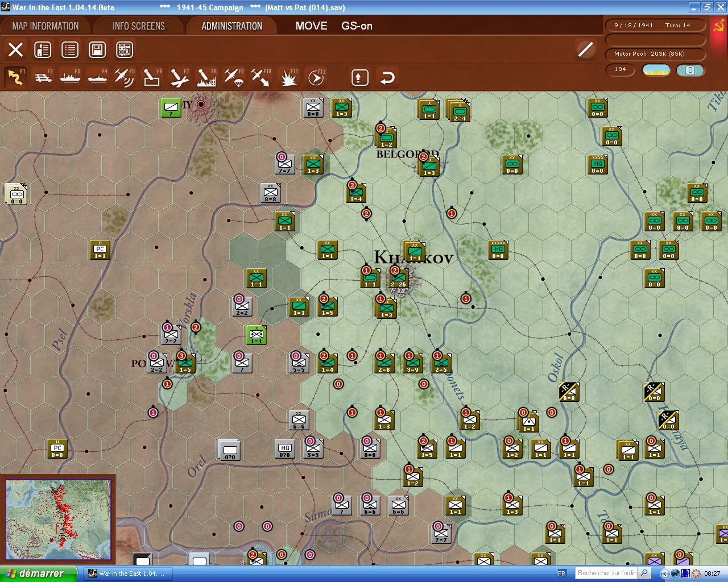Click the taskbar search magnifier button
The width and height of the screenshot is (728, 582).
pos(644,573)
